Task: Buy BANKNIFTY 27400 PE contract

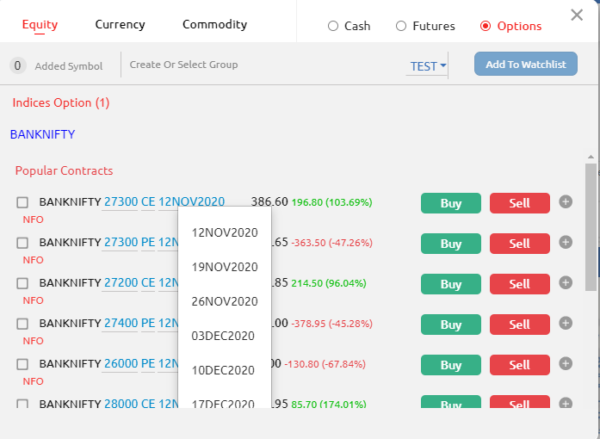Action: pos(451,325)
